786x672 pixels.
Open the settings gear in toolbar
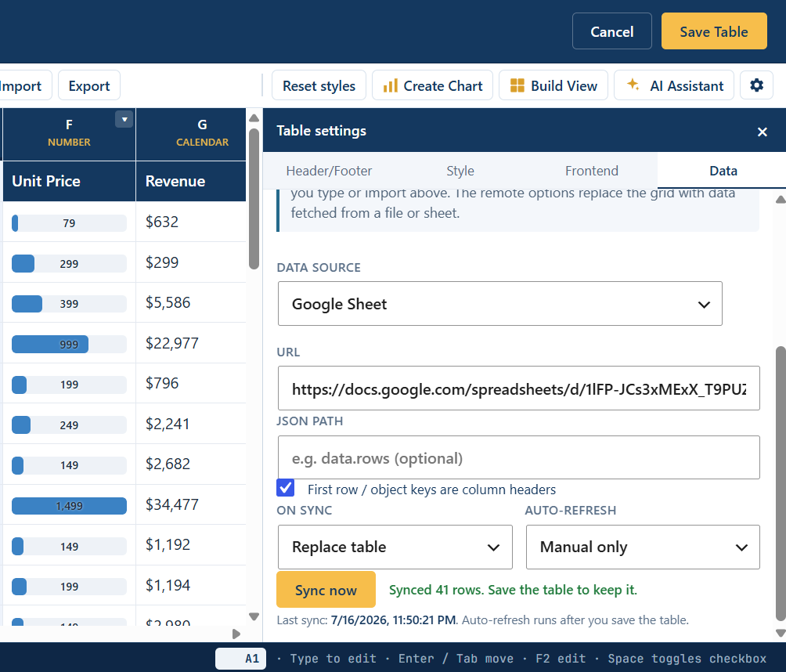(x=756, y=85)
